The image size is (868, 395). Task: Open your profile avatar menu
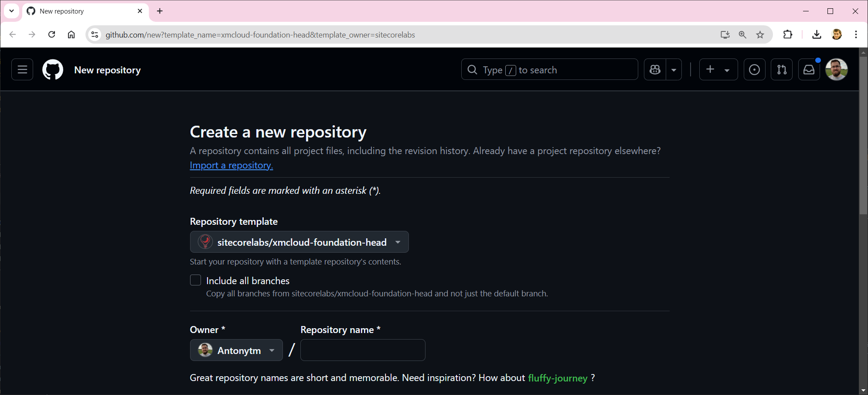tap(837, 69)
